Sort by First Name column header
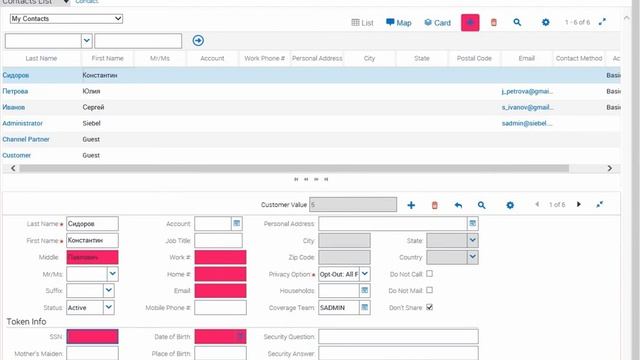640x360 pixels. pos(107,58)
